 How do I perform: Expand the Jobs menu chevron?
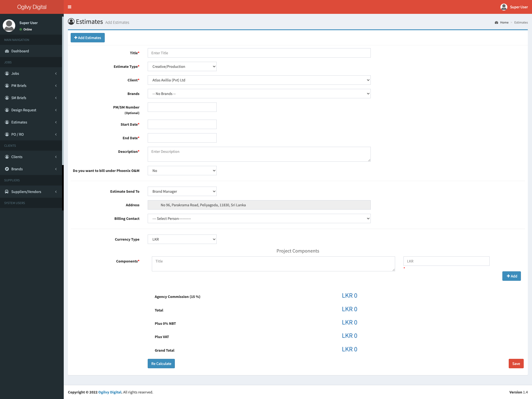56,73
